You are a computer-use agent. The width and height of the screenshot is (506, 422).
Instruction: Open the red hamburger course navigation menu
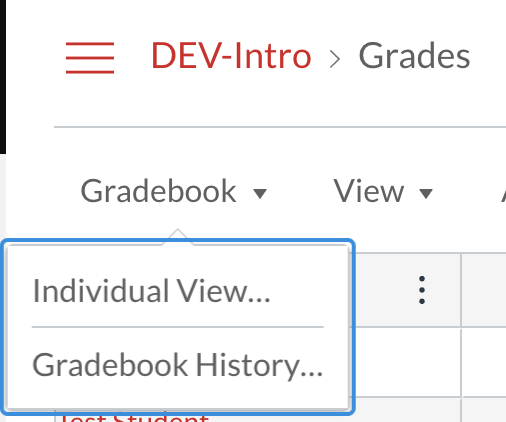coord(90,58)
